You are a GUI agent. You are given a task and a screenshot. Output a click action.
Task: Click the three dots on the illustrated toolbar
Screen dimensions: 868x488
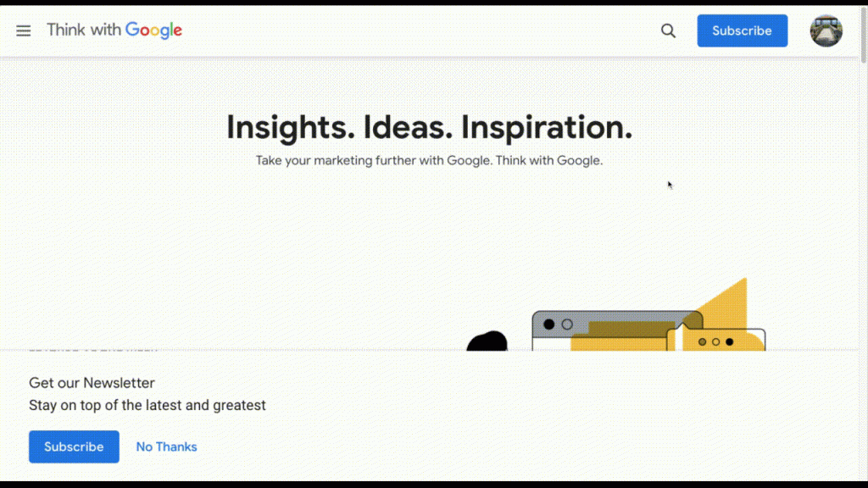point(716,343)
